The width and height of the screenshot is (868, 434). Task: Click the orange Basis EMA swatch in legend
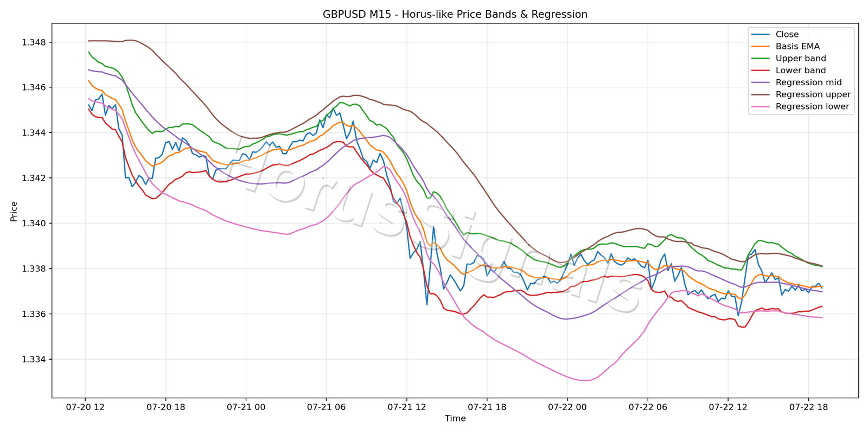[761, 47]
